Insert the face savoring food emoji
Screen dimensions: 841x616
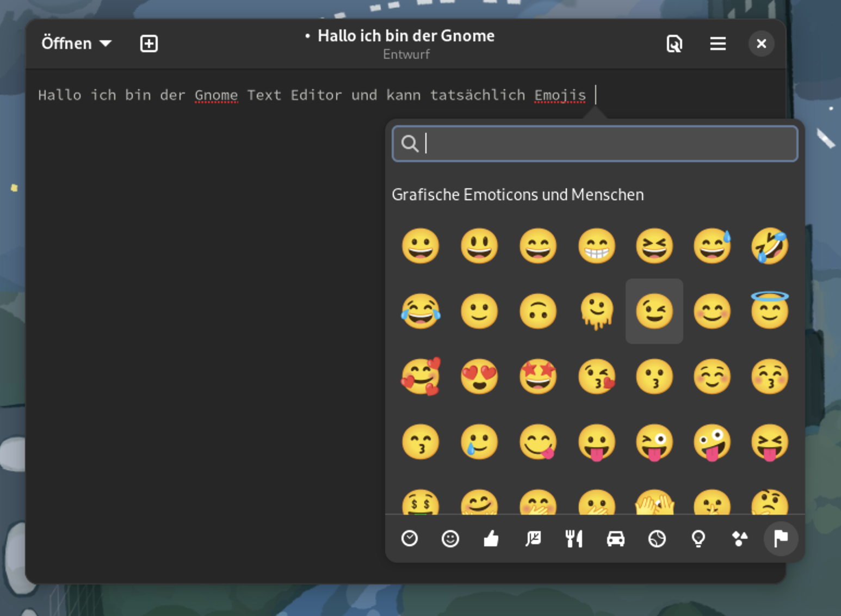tap(538, 442)
